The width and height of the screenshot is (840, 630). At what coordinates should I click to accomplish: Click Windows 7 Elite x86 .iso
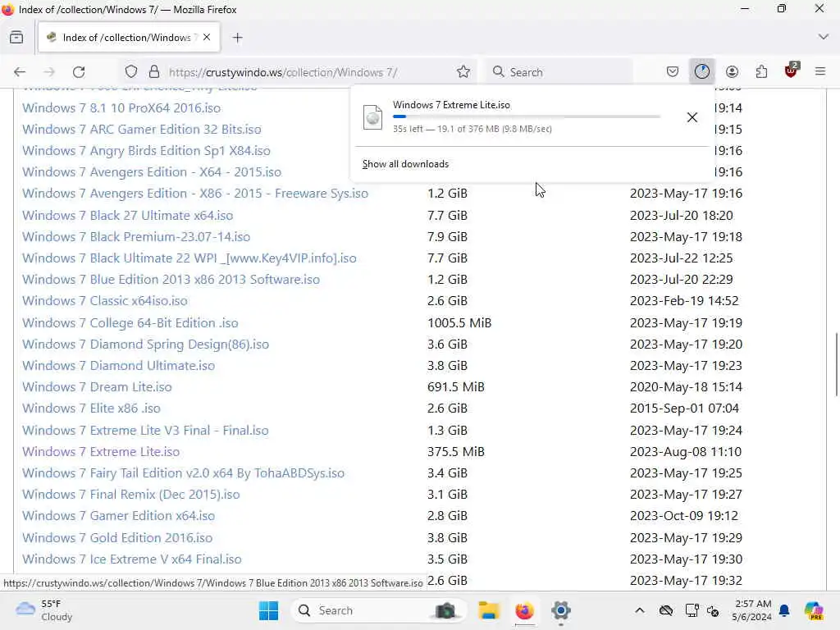[92, 409]
